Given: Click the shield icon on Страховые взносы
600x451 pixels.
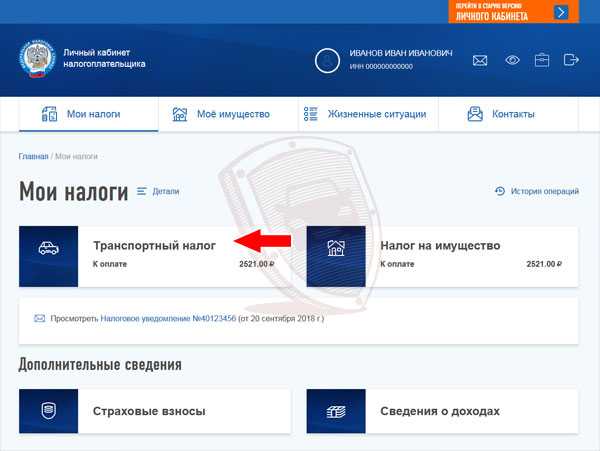Looking at the screenshot, I should pyautogui.click(x=49, y=411).
